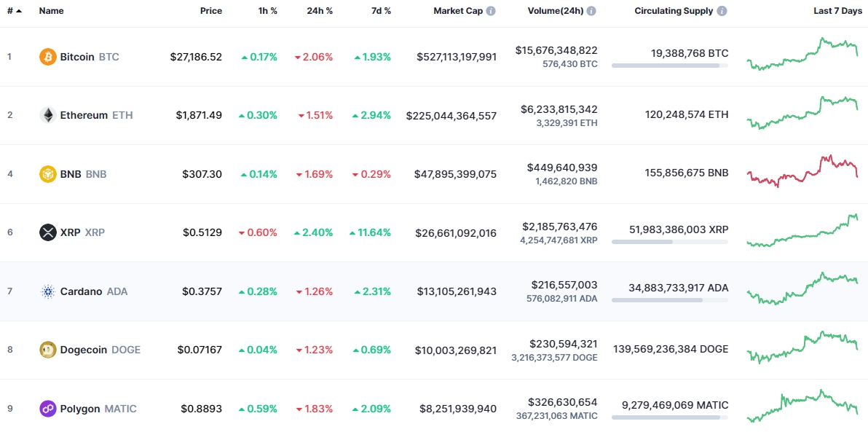This screenshot has height=432, width=868.
Task: Sort table by 1h % column header
Action: pyautogui.click(x=267, y=11)
